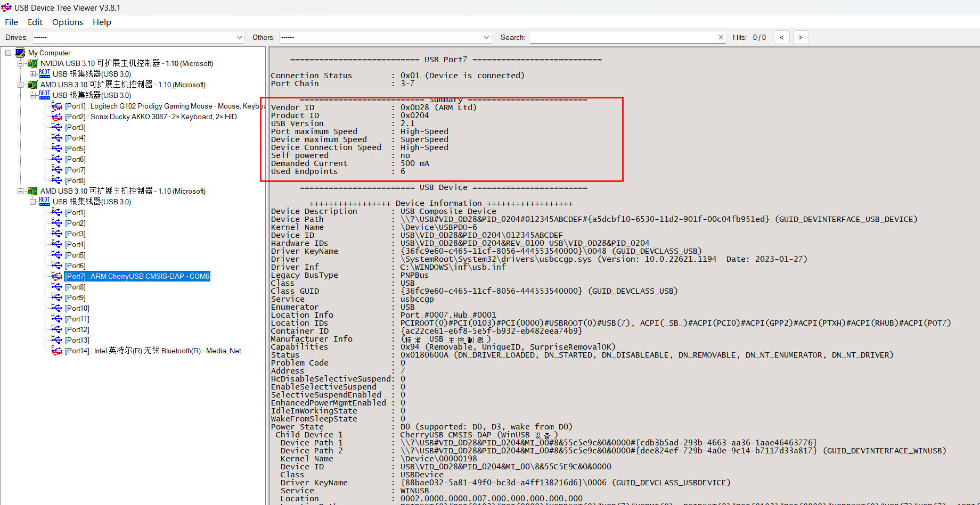Click the Intel Bluetooth device icon on Port14
Viewport: 980px width, 505px height.
[x=57, y=351]
